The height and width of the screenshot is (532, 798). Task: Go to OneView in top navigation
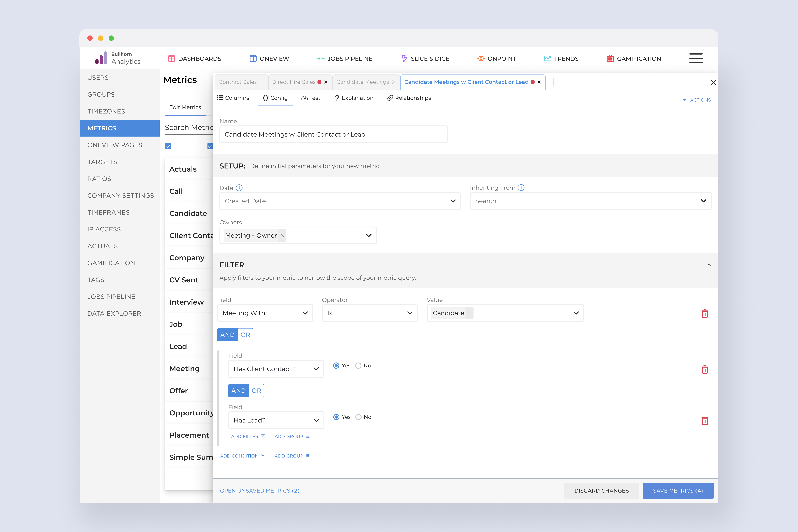(269, 59)
